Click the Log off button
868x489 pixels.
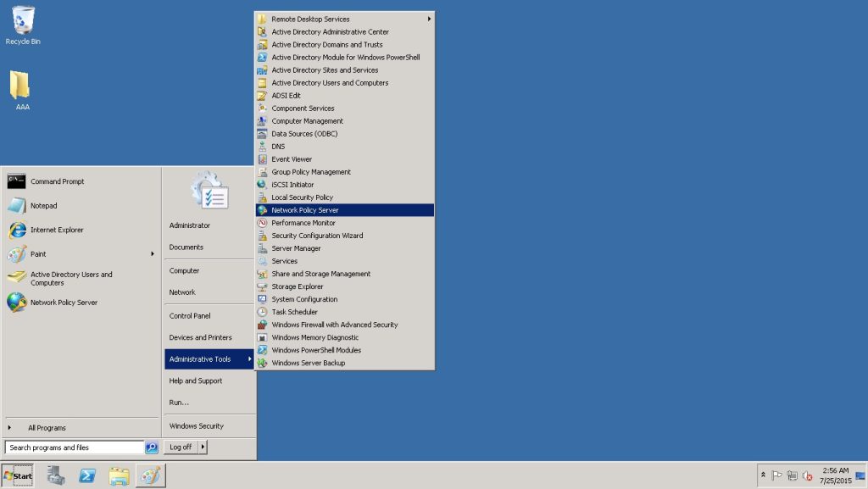pos(181,447)
